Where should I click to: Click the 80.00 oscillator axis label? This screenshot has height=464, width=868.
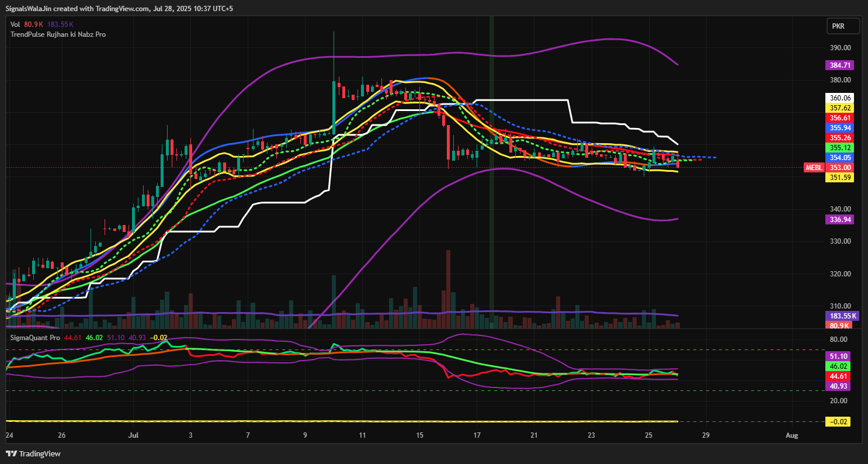pos(840,339)
